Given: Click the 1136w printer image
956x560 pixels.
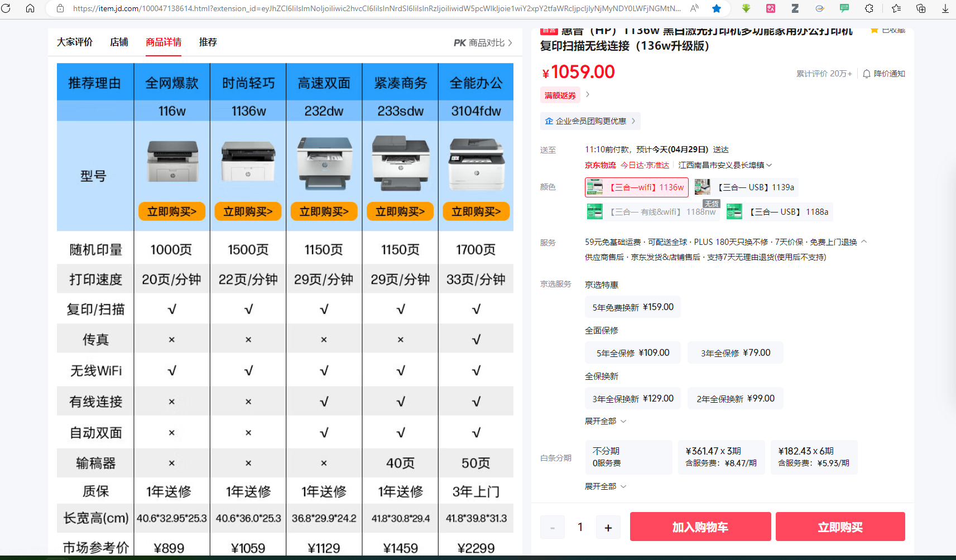Looking at the screenshot, I should coord(248,161).
